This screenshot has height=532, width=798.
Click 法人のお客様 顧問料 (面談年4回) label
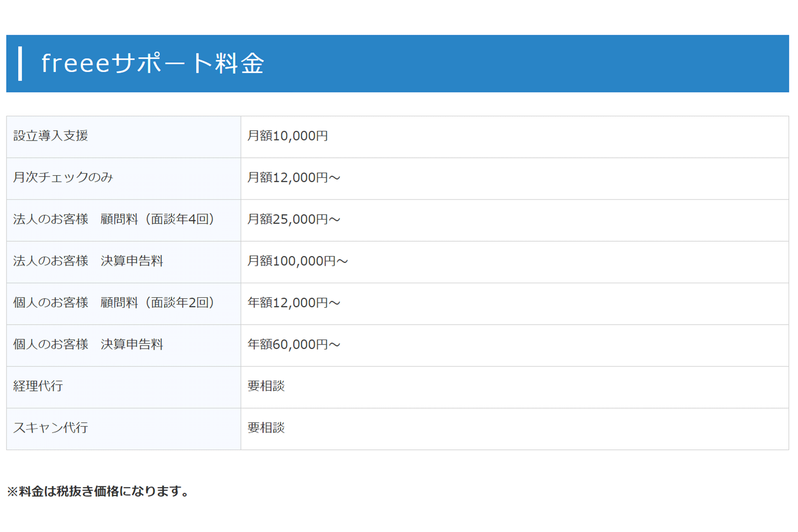click(x=114, y=219)
